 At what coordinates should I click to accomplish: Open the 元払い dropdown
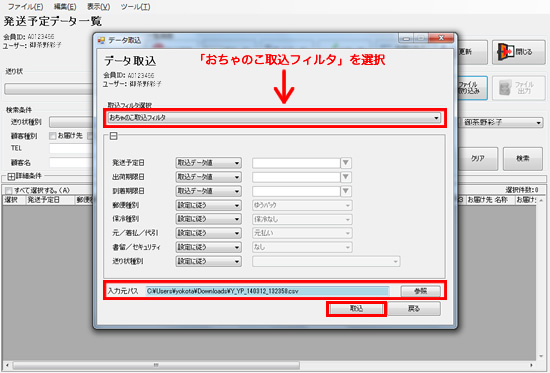point(302,233)
